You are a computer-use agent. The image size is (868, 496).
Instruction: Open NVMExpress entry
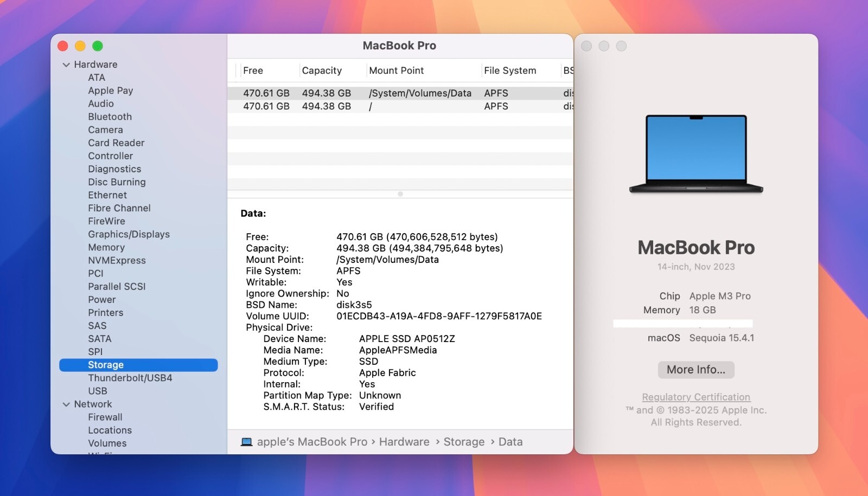tap(117, 260)
